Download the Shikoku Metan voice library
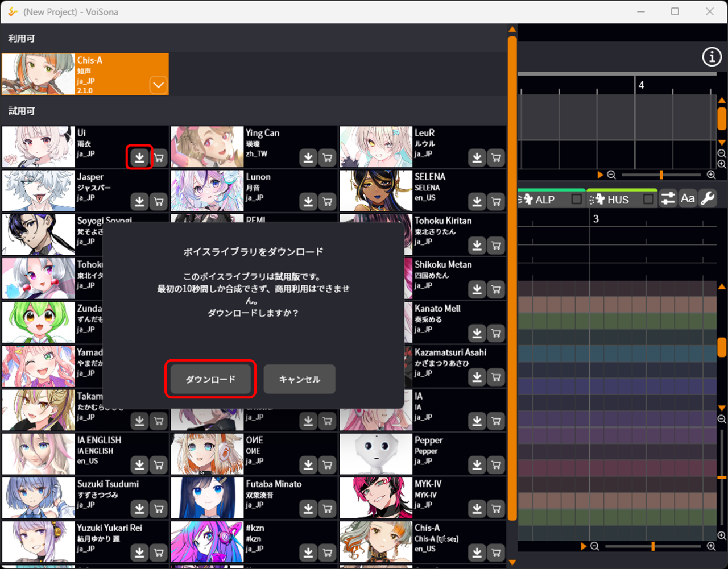 pos(477,289)
